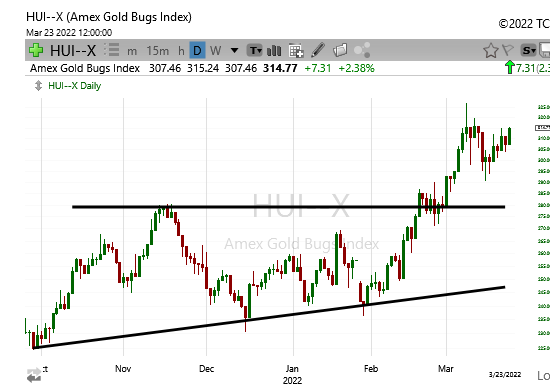This screenshot has height=385, width=550.
Task: Expand the time frame dropdown arrow
Action: (x=234, y=51)
